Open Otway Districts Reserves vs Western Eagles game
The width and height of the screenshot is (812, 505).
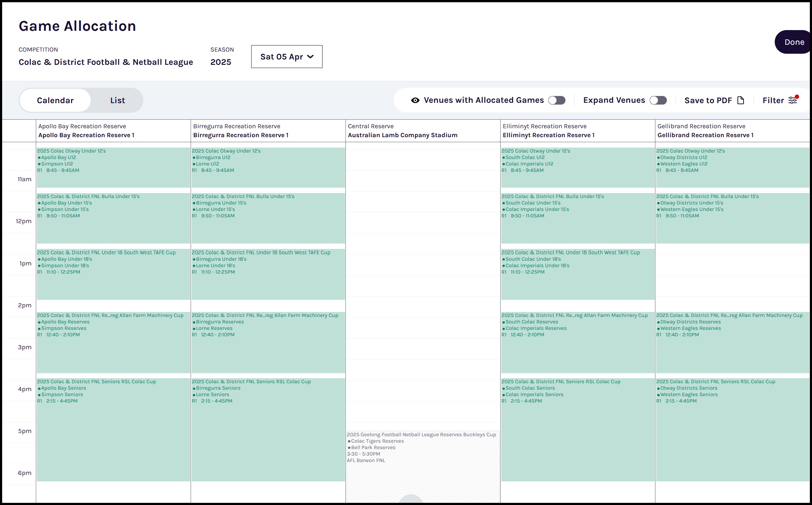click(x=732, y=342)
